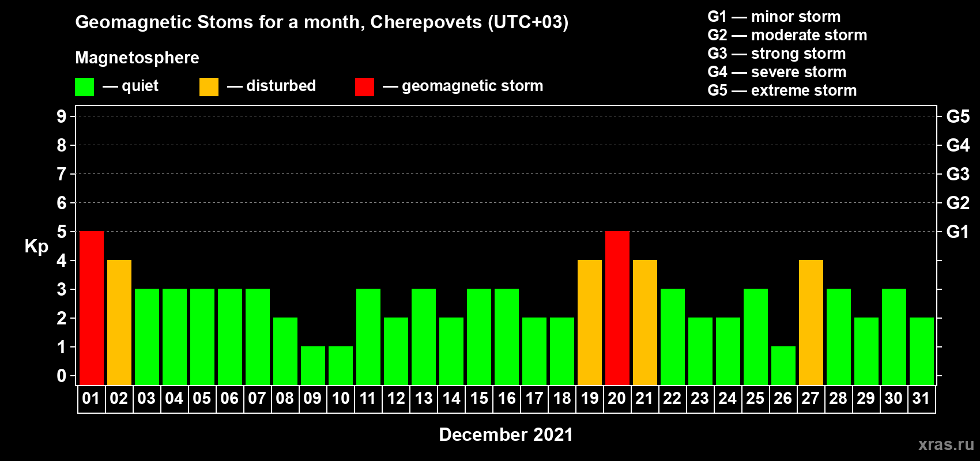This screenshot has width=980, height=461.
Task: Click the 'G2' right axis label
Action: tap(958, 203)
